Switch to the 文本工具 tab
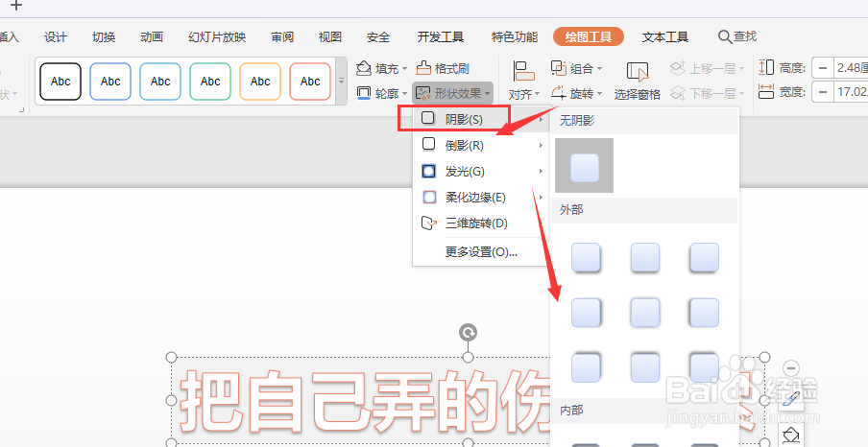This screenshot has width=868, height=447. tap(664, 37)
